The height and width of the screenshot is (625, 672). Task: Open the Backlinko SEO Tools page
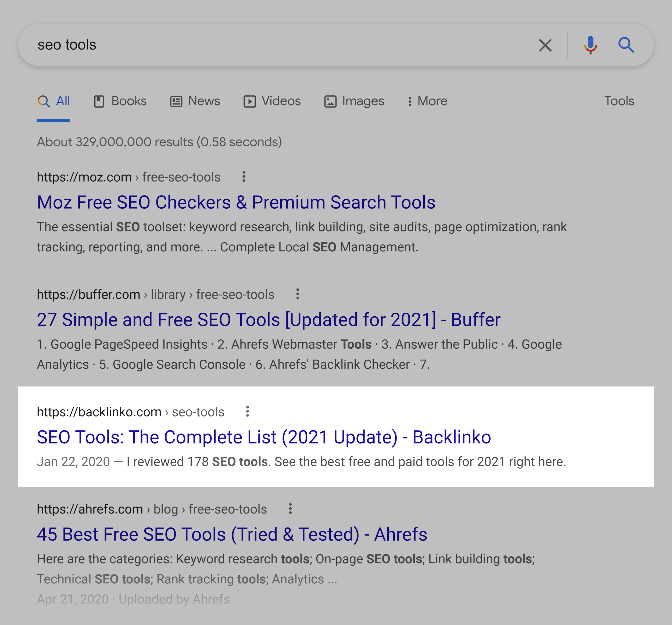click(264, 437)
